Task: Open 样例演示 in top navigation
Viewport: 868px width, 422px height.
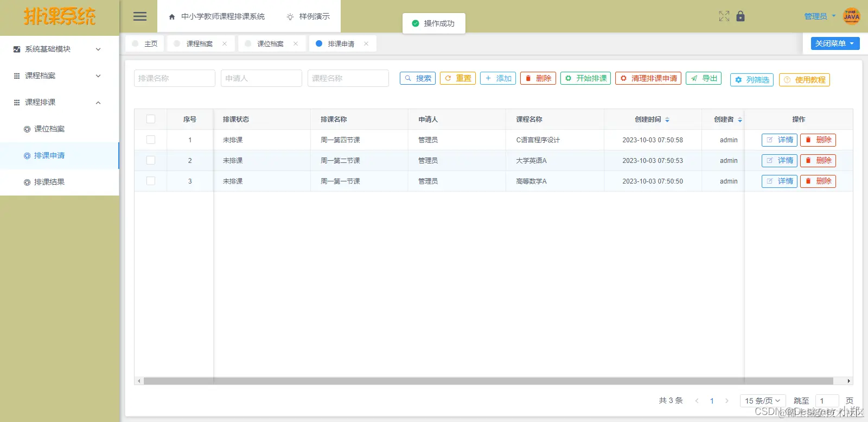Action: click(x=308, y=17)
